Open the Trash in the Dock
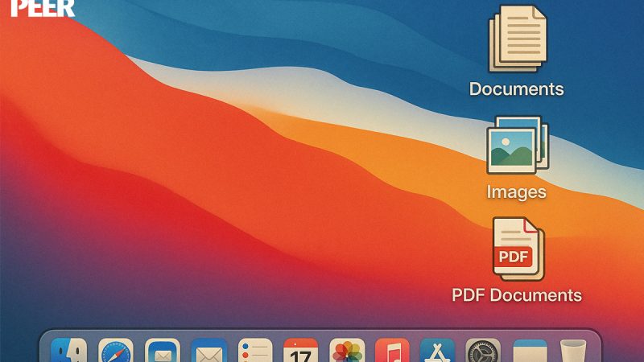Viewport: 644px width, 362px height. click(573, 351)
